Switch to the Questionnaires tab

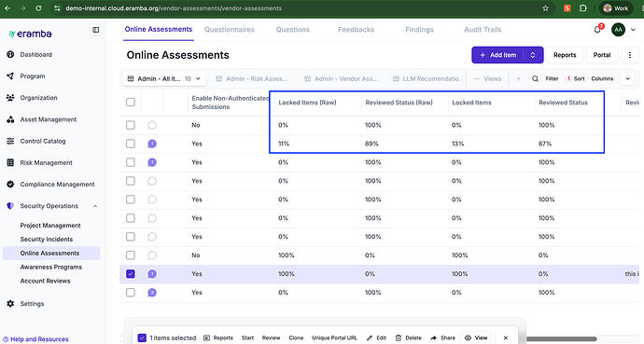(230, 30)
